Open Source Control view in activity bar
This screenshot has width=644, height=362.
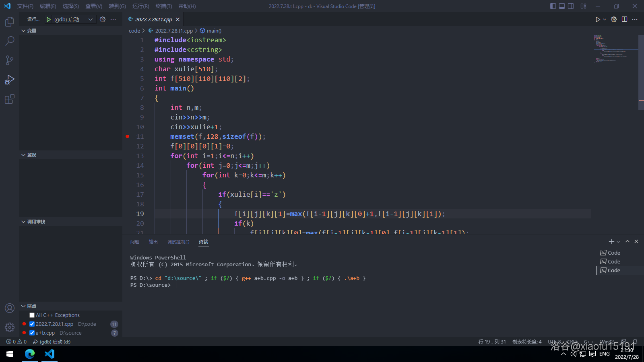tap(10, 60)
